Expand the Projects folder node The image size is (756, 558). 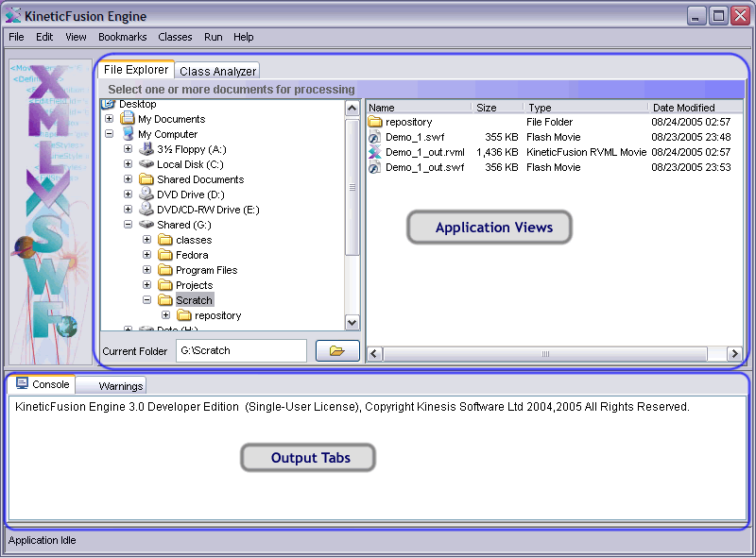[x=147, y=285]
